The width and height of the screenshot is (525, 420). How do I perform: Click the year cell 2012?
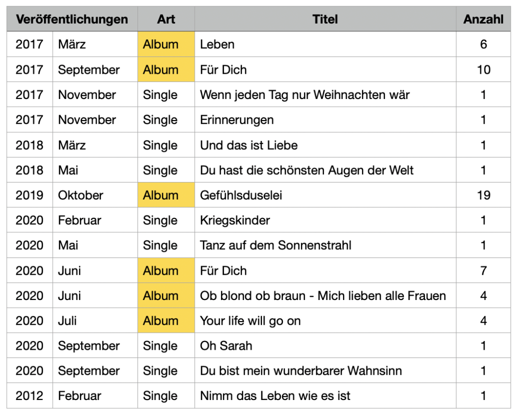(x=30, y=395)
